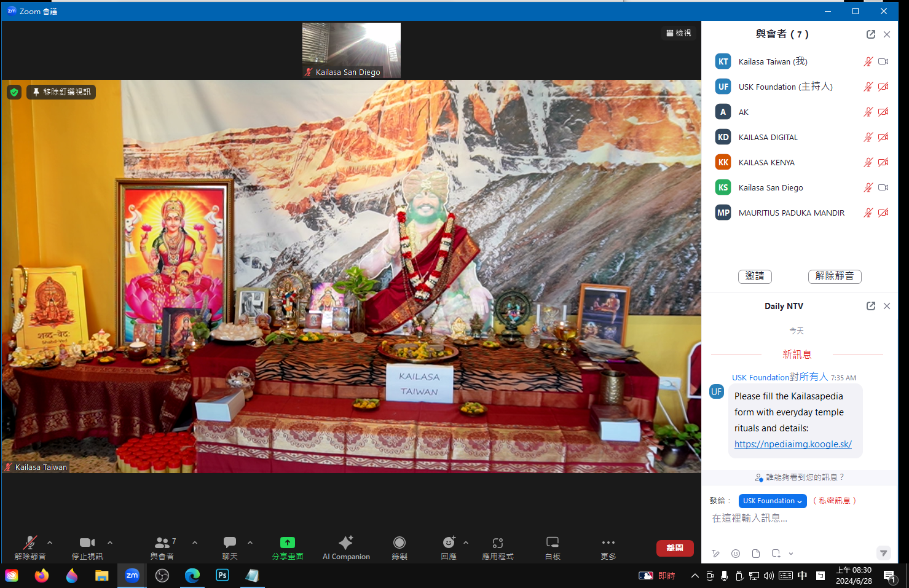Image resolution: width=909 pixels, height=588 pixels.
Task: Expand the audio options arrow beside mute
Action: (x=50, y=543)
